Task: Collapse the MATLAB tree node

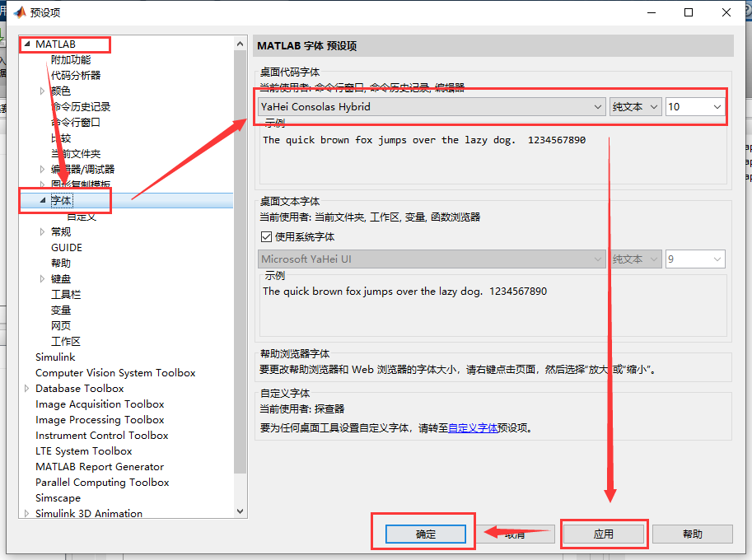Action: (x=27, y=44)
